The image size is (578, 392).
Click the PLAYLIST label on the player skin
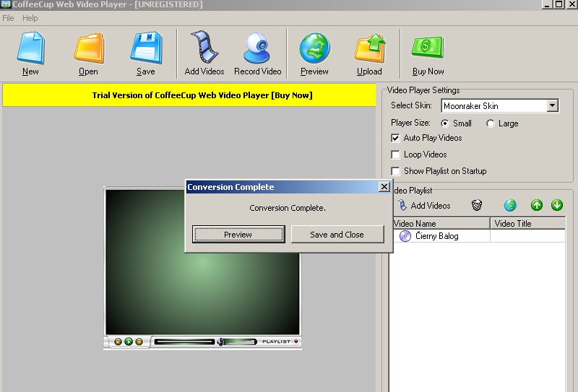[276, 341]
